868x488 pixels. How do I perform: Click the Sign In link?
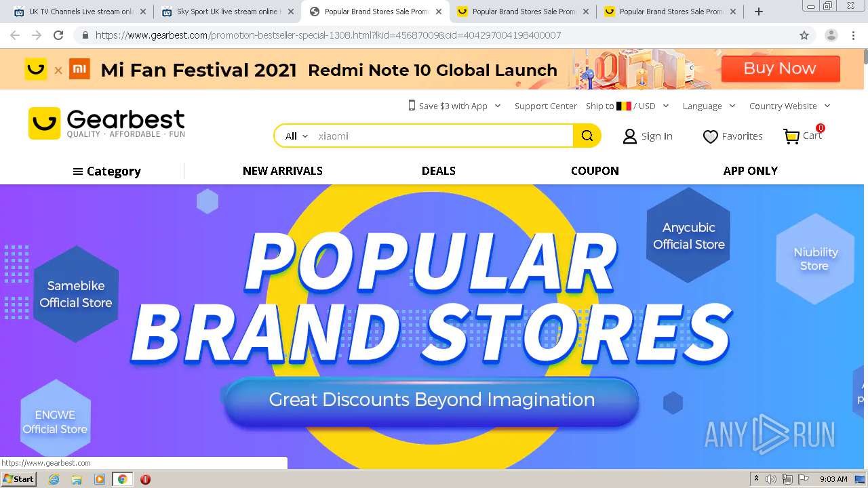coord(656,136)
